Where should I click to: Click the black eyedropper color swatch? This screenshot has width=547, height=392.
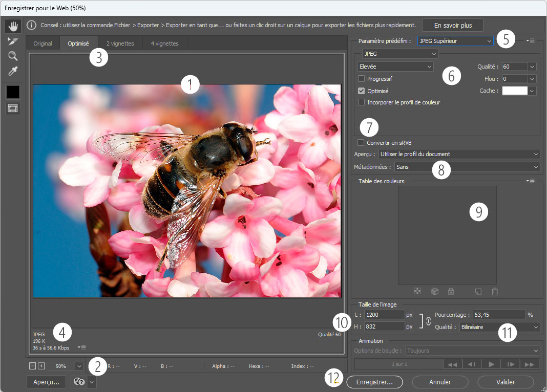(x=13, y=92)
